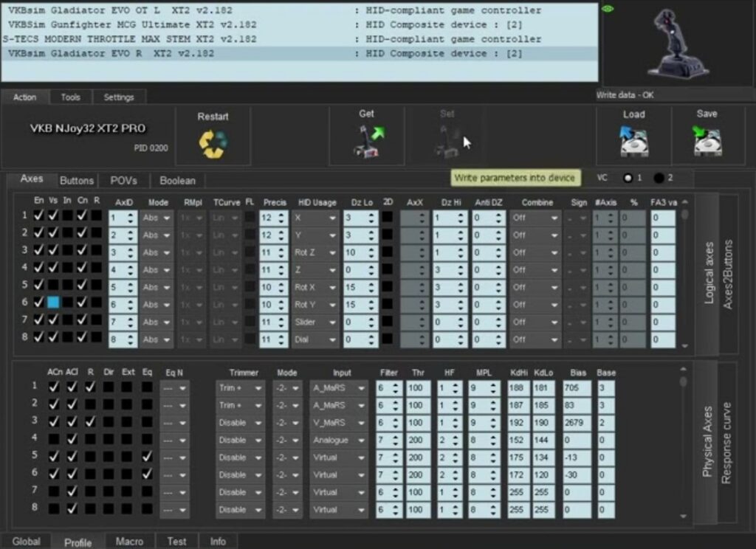Open Trimmer dropdown for physical axis 1
Screen dimensions: 756x549
pyautogui.click(x=240, y=388)
